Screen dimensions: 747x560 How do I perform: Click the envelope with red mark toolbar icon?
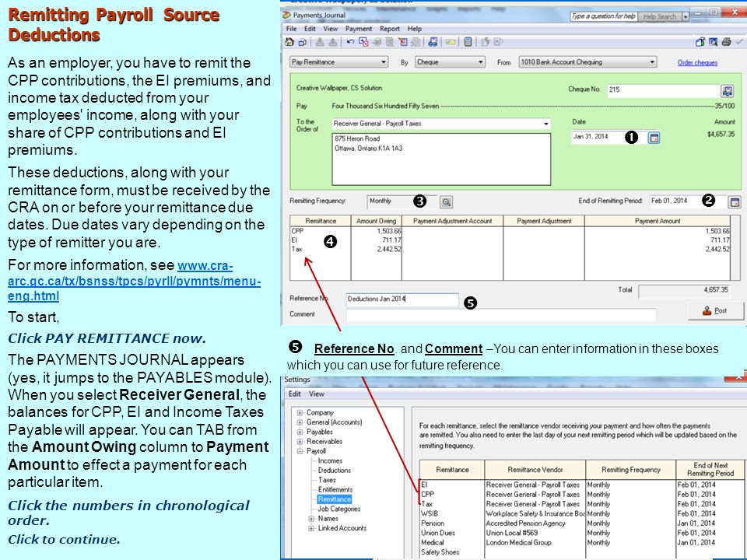point(403,42)
